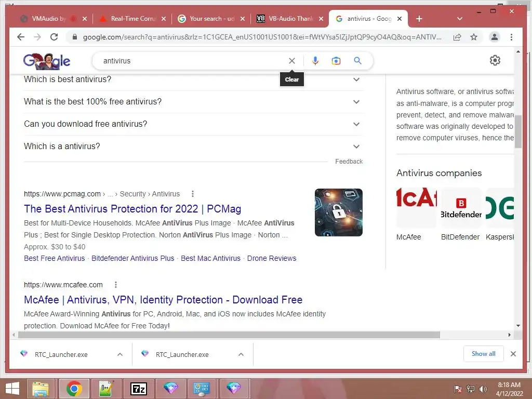Select the BitDefender company card
532x399 pixels.
461,215
